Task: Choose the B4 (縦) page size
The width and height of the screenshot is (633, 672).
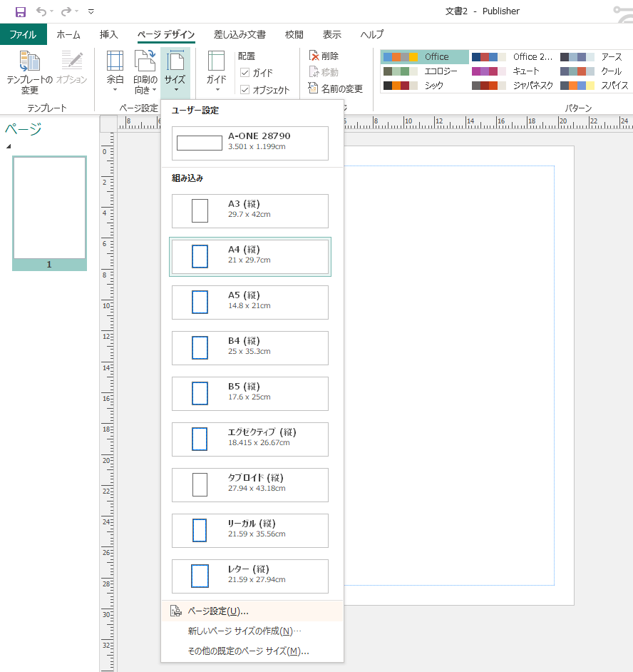Action: [x=250, y=348]
